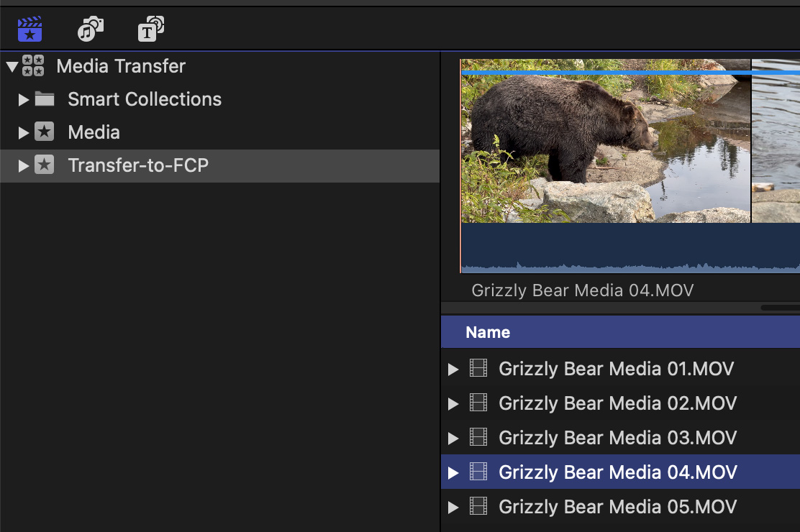Click the Smart Collections folder icon
Image resolution: width=800 pixels, height=532 pixels.
pos(45,99)
